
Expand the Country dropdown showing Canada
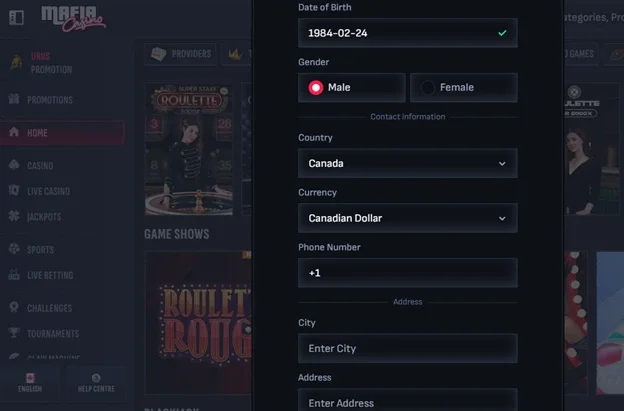[x=407, y=163]
